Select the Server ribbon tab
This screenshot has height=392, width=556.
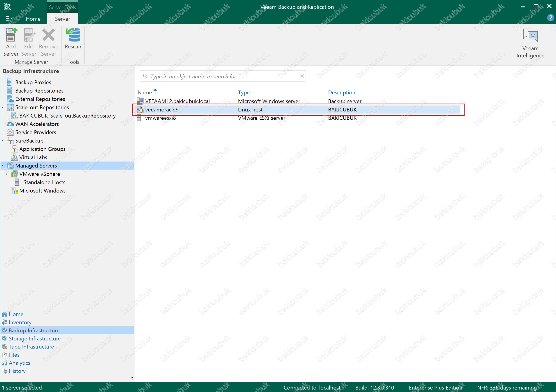[x=62, y=19]
